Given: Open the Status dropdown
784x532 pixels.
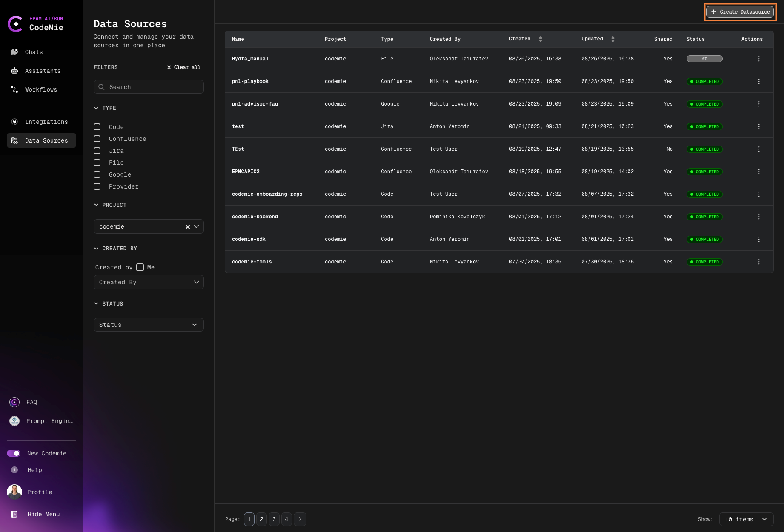Looking at the screenshot, I should tap(148, 325).
